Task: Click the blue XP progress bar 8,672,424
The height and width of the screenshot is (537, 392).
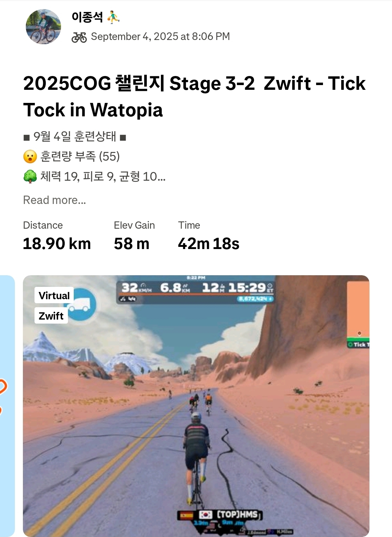Action: click(x=255, y=299)
